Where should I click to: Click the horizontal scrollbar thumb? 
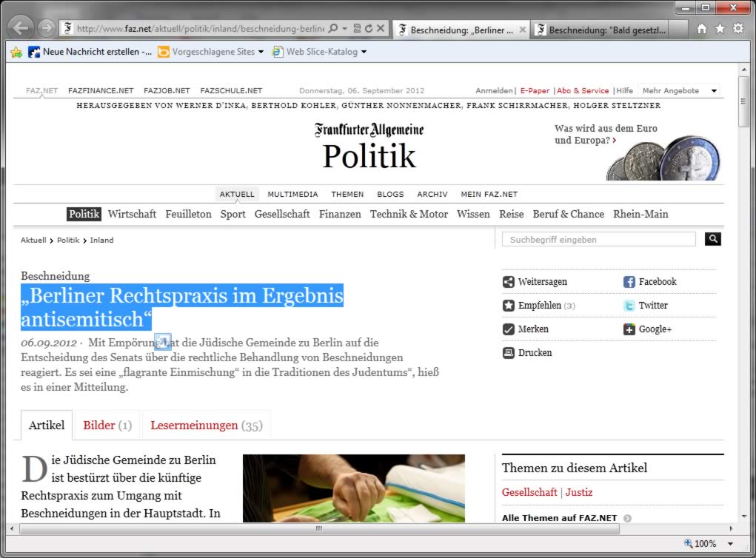[x=319, y=528]
